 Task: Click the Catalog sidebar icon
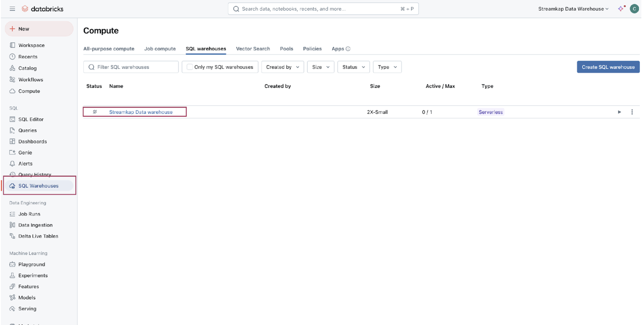click(12, 68)
